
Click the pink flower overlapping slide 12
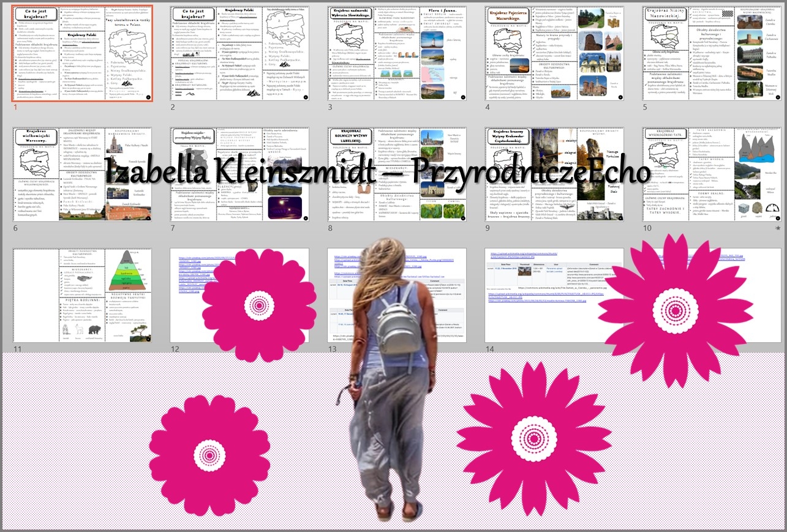[x=259, y=304]
